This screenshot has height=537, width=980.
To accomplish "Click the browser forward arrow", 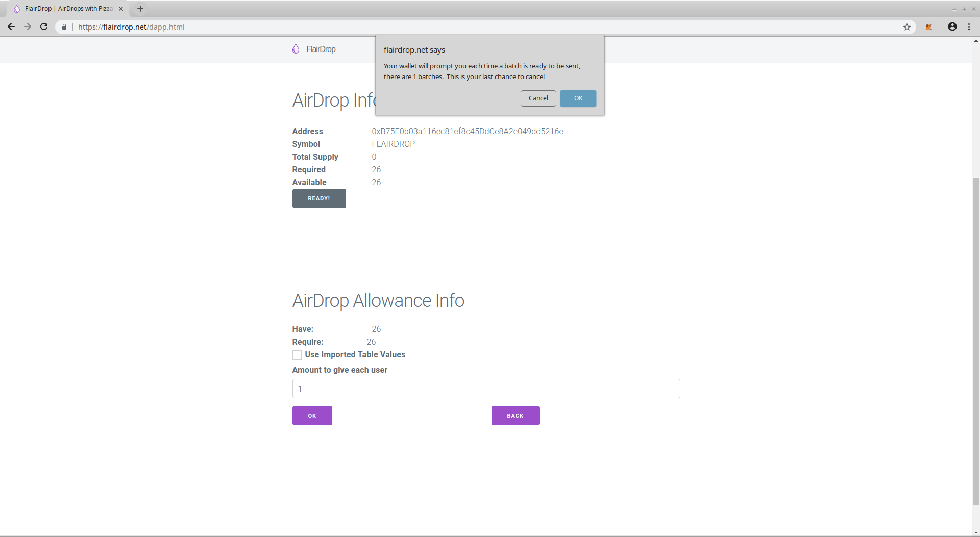I will [28, 27].
